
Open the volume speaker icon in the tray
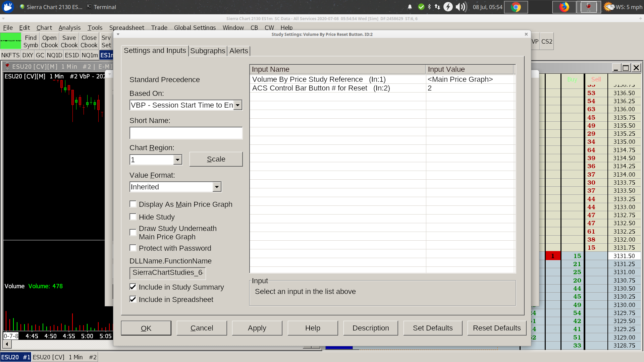pyautogui.click(x=461, y=7)
